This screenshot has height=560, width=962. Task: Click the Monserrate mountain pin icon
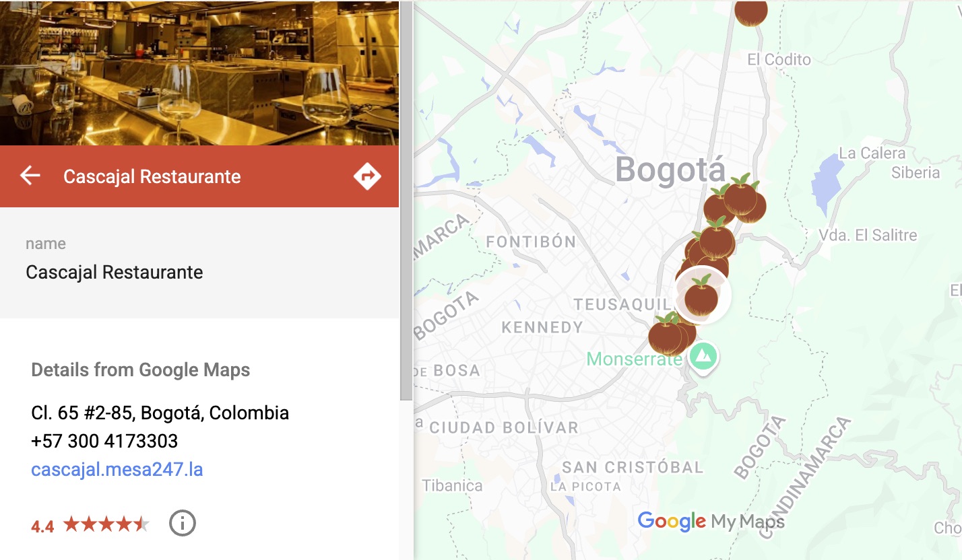click(x=703, y=357)
